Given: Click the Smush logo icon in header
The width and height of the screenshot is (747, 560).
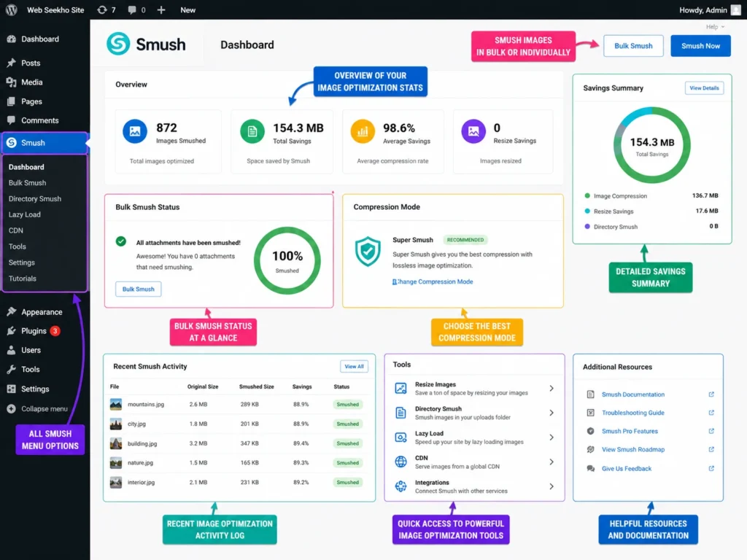Looking at the screenshot, I should click(x=118, y=44).
